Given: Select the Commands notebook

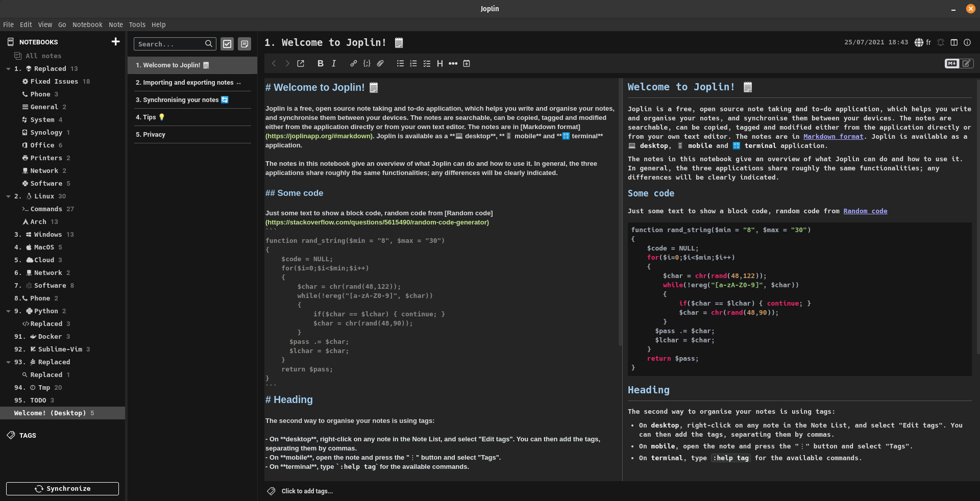Looking at the screenshot, I should point(62,209).
